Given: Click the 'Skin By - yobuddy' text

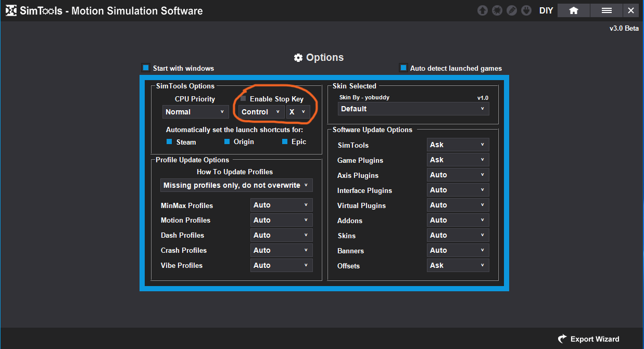Looking at the screenshot, I should 364,97.
